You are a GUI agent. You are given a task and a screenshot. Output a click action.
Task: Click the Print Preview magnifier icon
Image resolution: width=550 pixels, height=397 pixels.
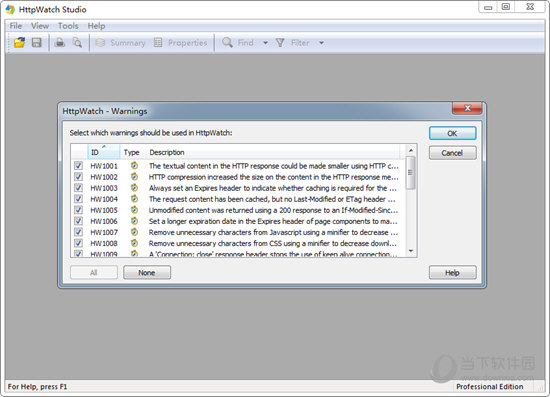pos(77,43)
